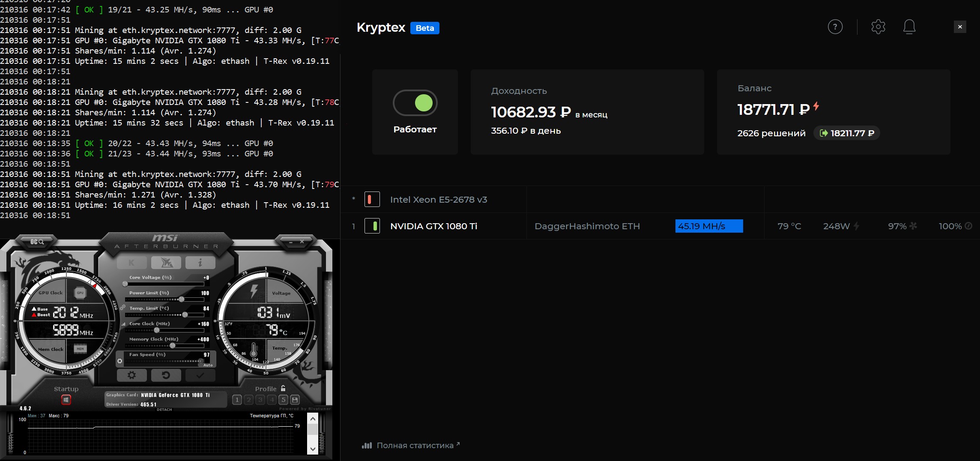The image size is (980, 461).
Task: Click the Intel Xeon E5-2678 v3 row name
Action: tap(439, 200)
